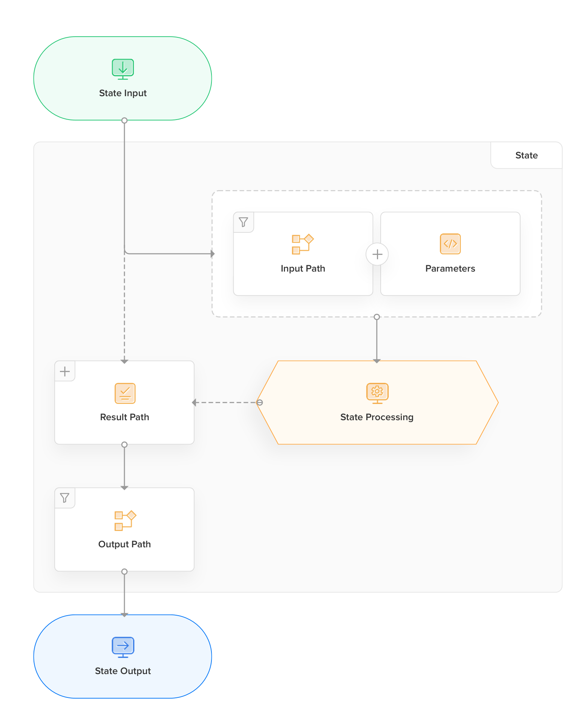Screen dimensions: 588x728
Task: Click the Parameters code brackets icon
Action: tap(450, 244)
